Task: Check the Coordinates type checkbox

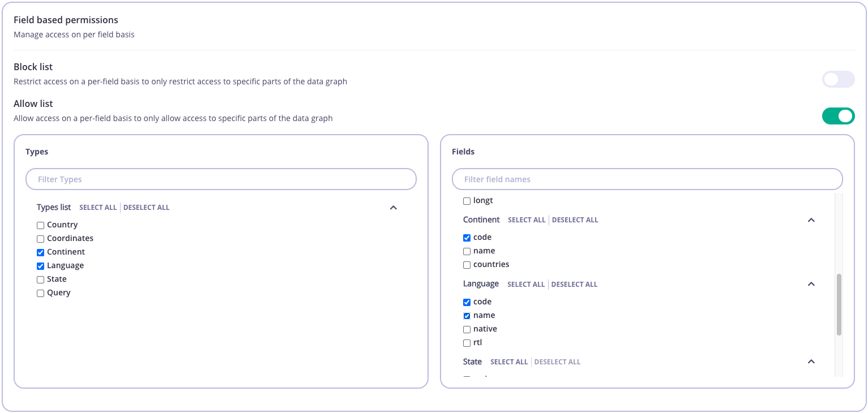Action: [x=40, y=238]
